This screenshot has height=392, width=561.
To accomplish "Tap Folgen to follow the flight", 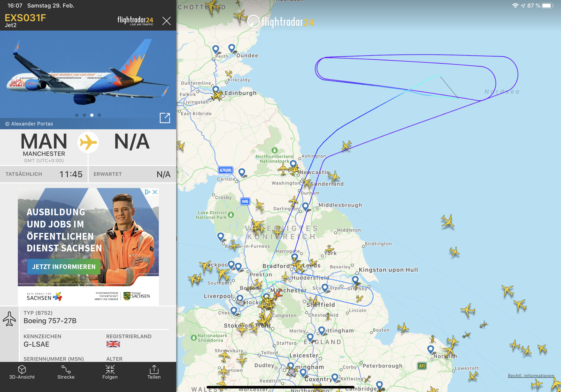I will coord(110,372).
